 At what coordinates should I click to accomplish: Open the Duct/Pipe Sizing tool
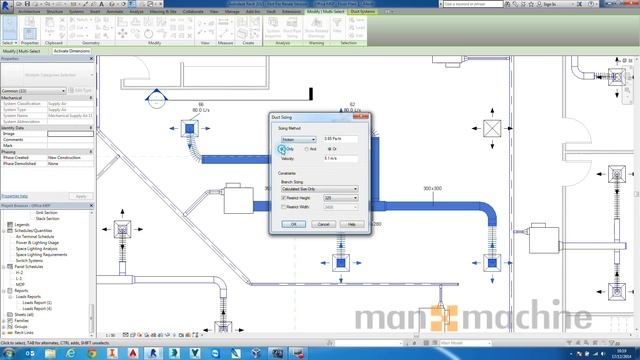292,28
